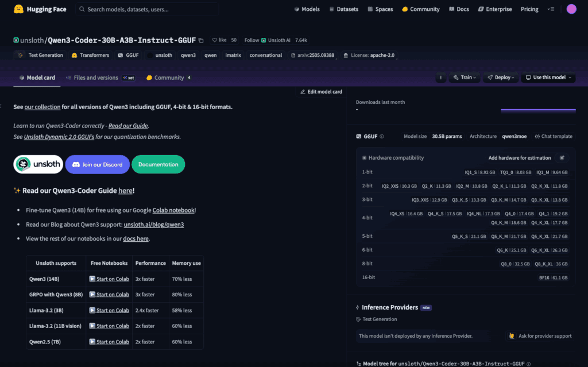Open the 'our collection' link
The image size is (588, 367).
click(x=42, y=107)
